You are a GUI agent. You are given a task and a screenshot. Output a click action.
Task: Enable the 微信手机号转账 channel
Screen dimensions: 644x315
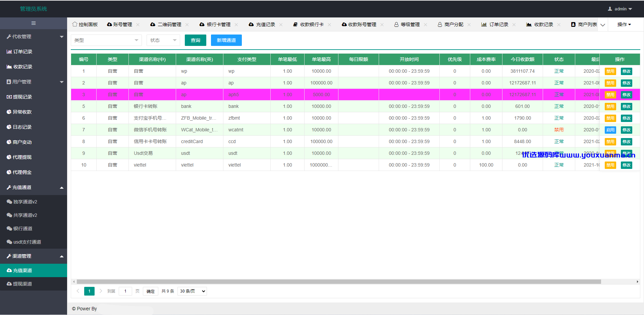[610, 130]
